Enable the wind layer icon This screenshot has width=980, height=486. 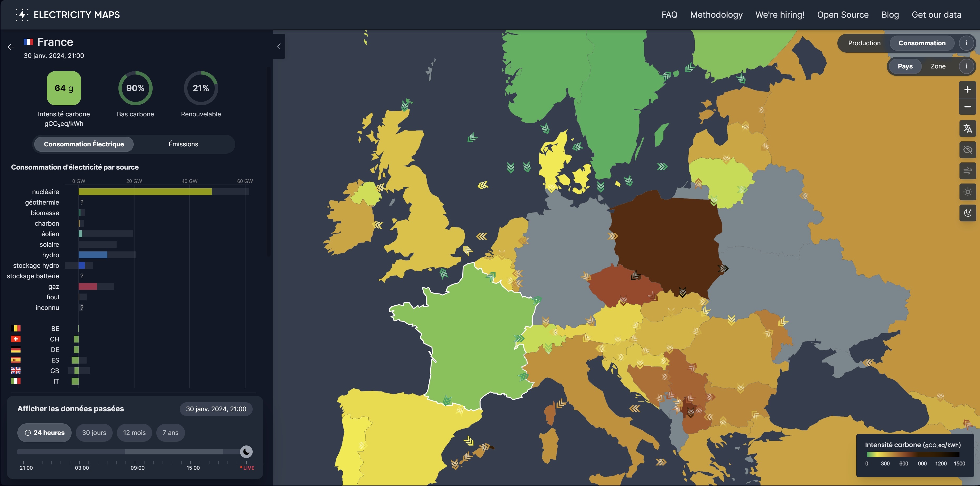click(967, 171)
